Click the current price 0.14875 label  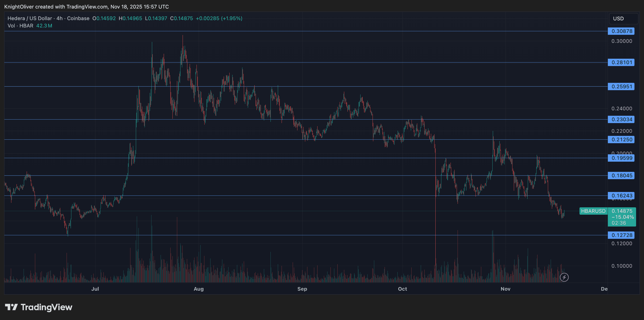pos(622,211)
